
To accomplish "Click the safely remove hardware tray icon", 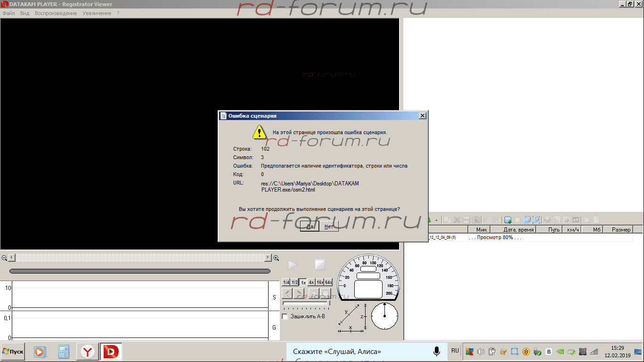I will point(537,352).
